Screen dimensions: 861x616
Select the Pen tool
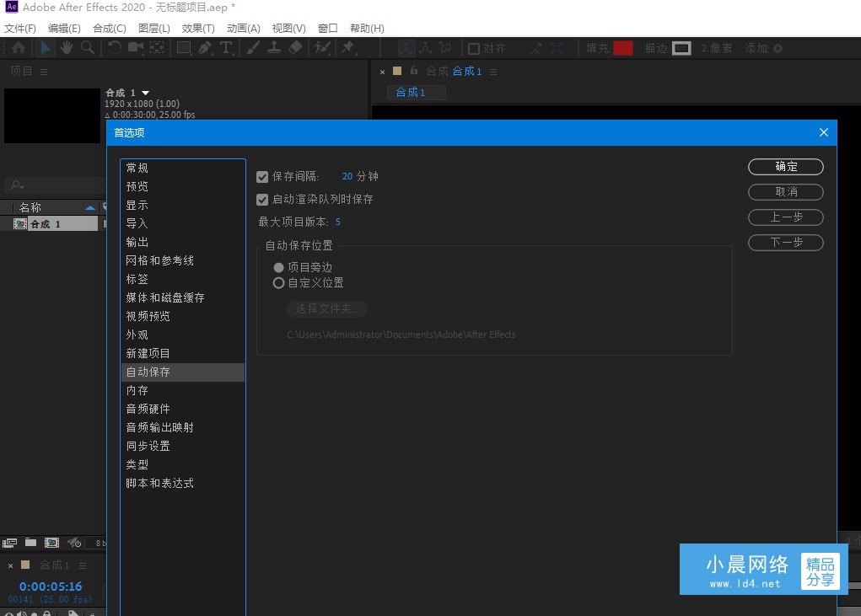pos(205,48)
